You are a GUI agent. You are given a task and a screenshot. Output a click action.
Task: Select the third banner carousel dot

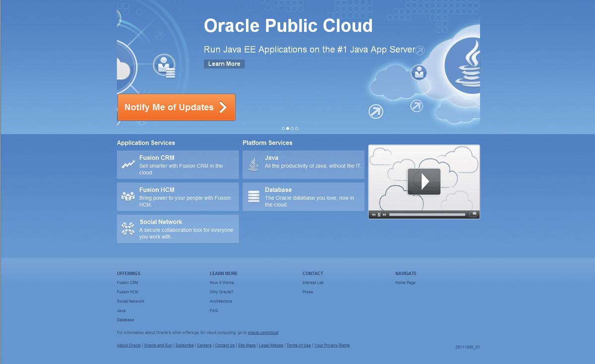pos(292,128)
